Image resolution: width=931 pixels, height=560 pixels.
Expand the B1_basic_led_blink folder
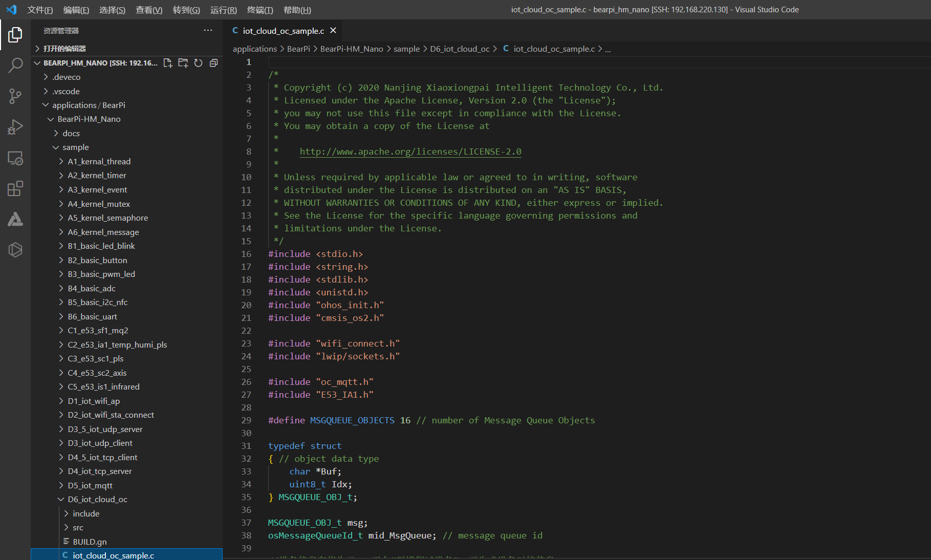pyautogui.click(x=126, y=246)
